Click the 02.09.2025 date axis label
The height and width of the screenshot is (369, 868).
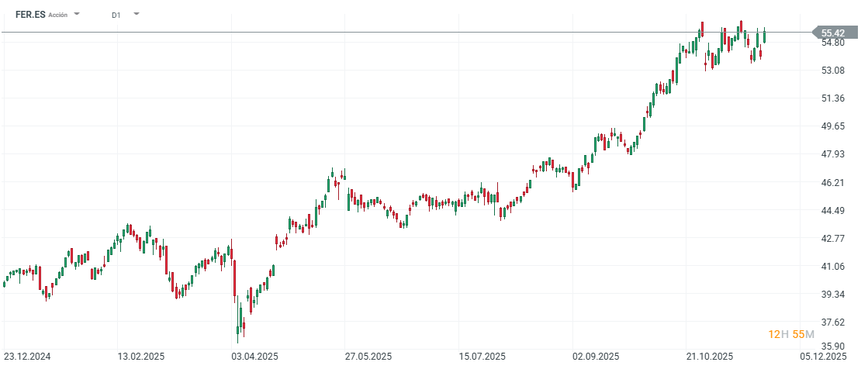(x=596, y=357)
